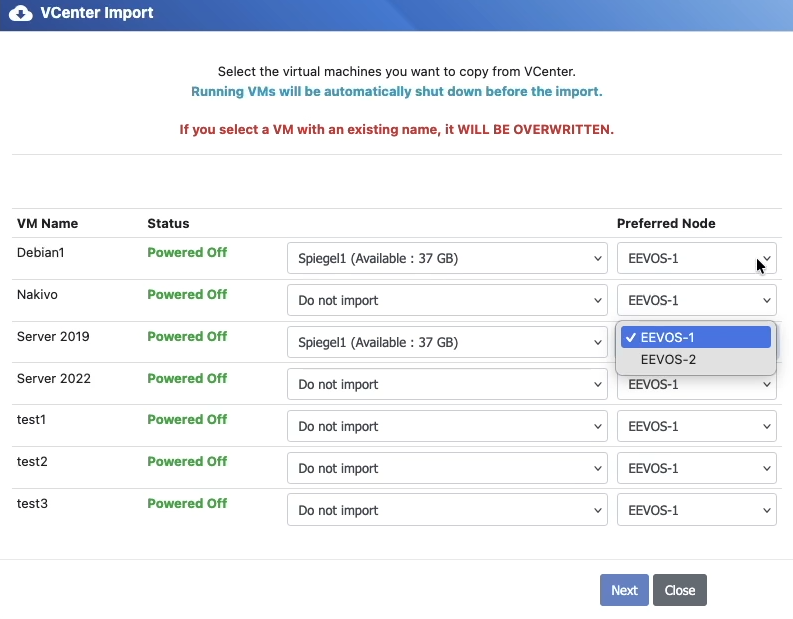The width and height of the screenshot is (793, 619).
Task: Click the cloud download icon in title bar
Action: 20,14
